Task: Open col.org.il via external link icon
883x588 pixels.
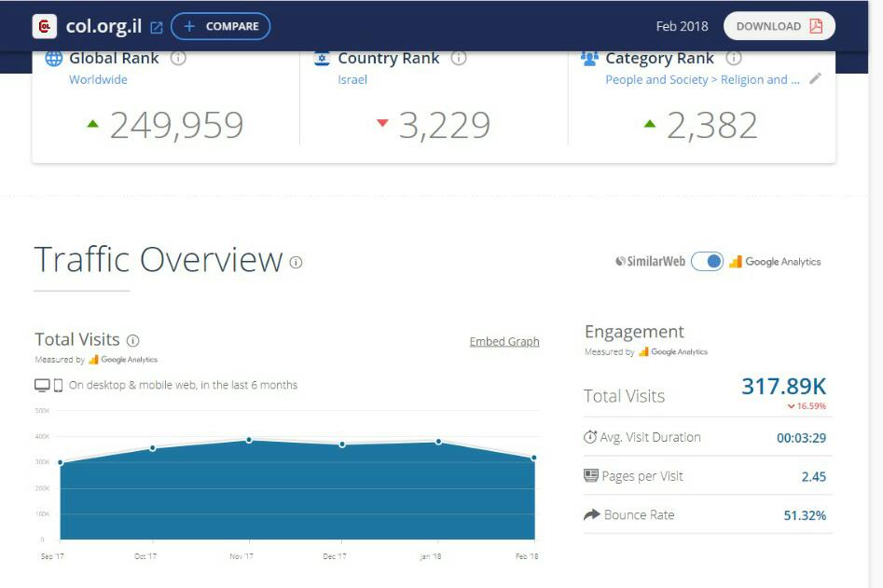Action: click(x=157, y=27)
